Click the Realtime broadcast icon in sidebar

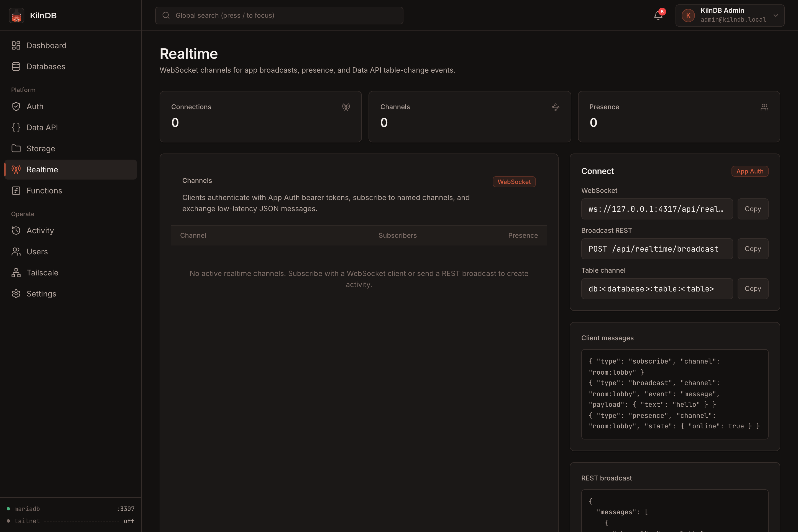click(16, 170)
